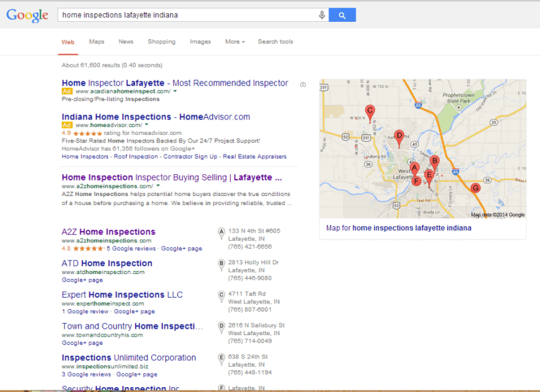Open Home Inspection Inspector Buying Selling result

pyautogui.click(x=172, y=177)
